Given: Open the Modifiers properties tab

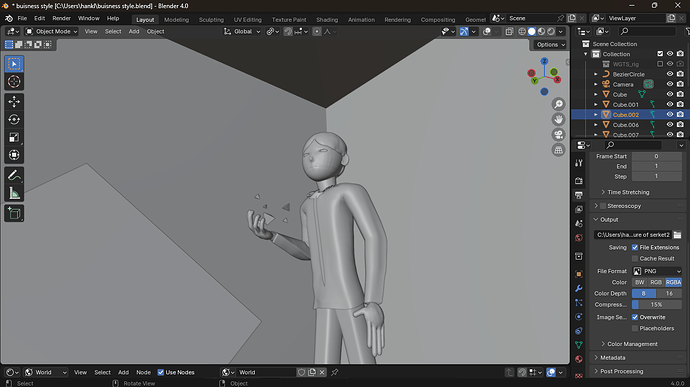Looking at the screenshot, I should 579,288.
